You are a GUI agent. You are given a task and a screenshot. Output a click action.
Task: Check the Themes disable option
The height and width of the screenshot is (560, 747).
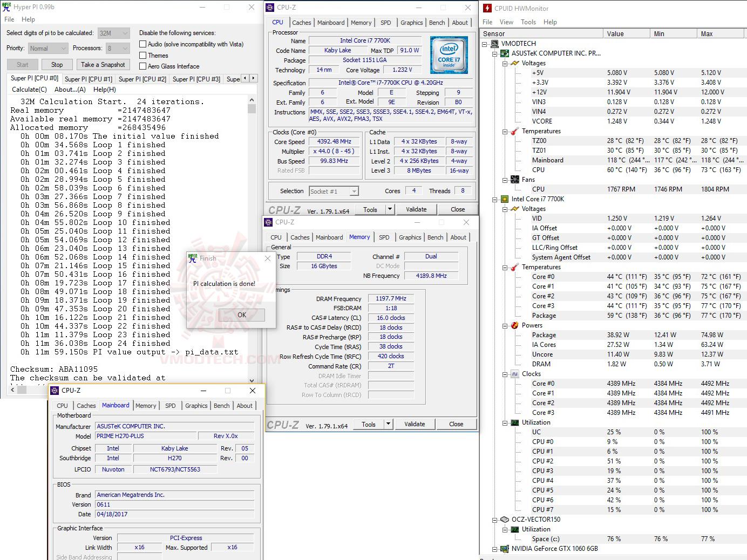click(x=142, y=55)
